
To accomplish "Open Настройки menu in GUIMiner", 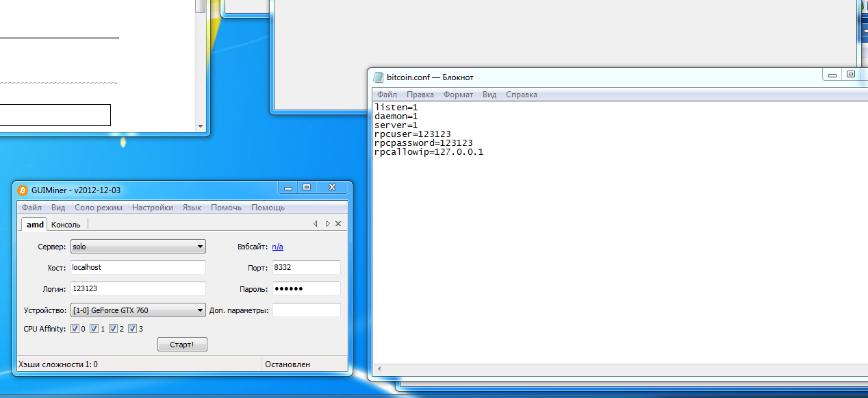I will pyautogui.click(x=153, y=208).
